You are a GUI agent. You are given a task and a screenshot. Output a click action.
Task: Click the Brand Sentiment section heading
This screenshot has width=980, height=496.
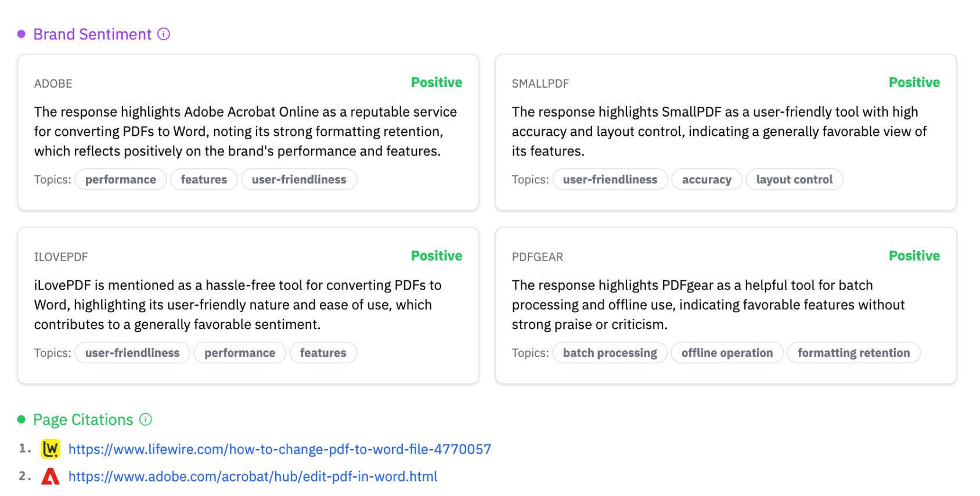pyautogui.click(x=92, y=34)
